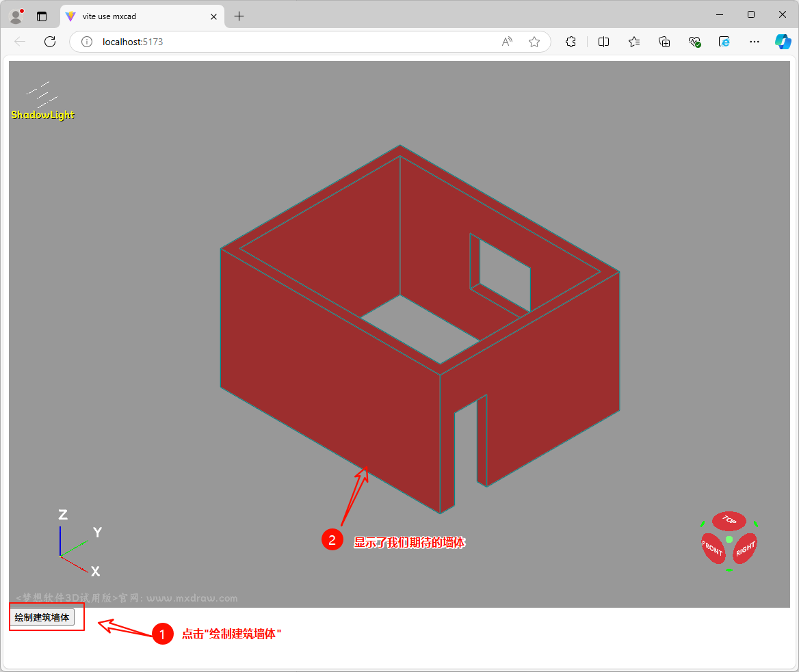Toggle Split screen icon

[603, 42]
